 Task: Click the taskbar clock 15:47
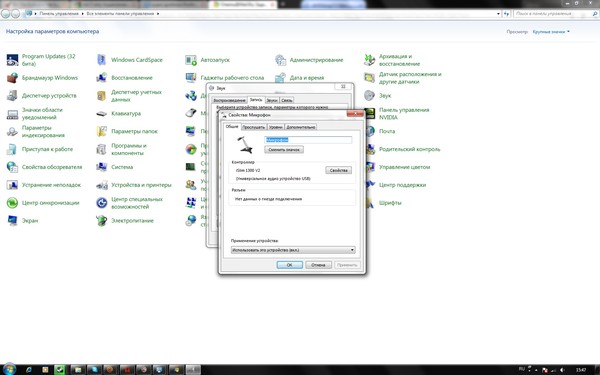point(581,370)
